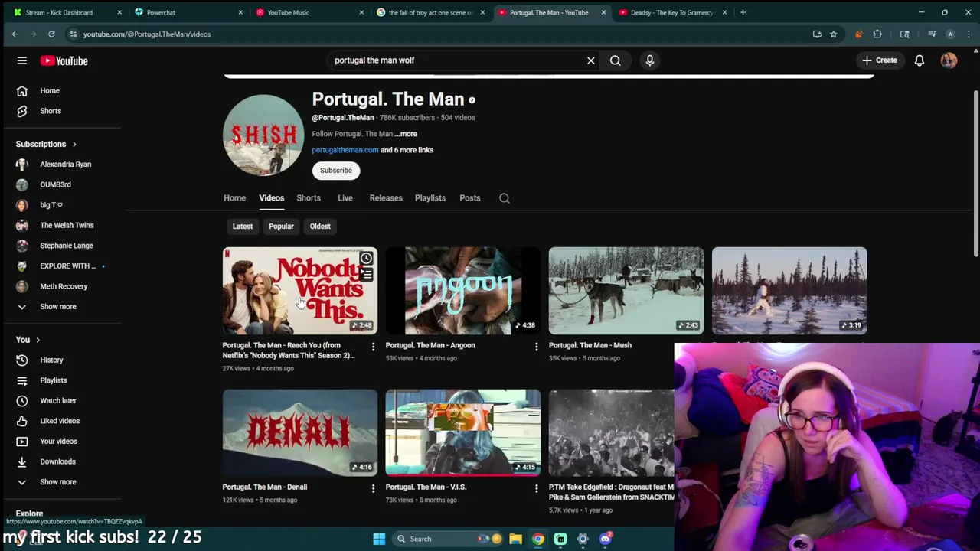This screenshot has width=980, height=551.
Task: Open YouTube notifications bell
Action: pyautogui.click(x=920, y=60)
